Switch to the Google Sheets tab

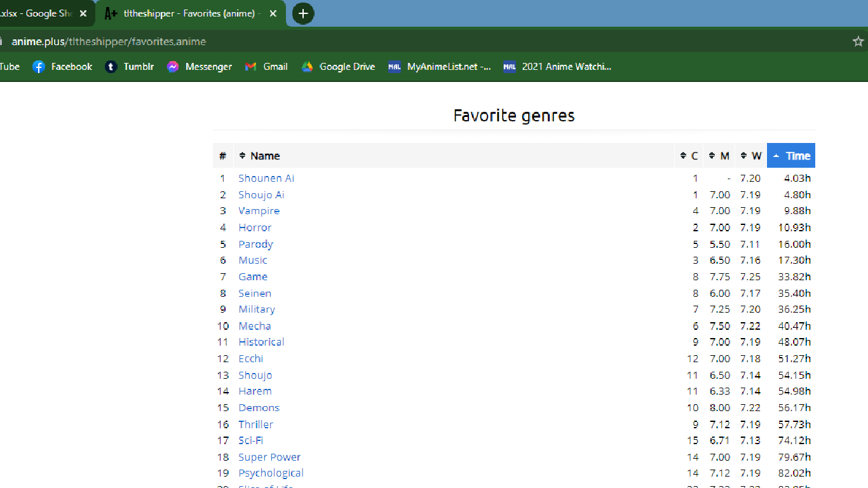click(38, 13)
